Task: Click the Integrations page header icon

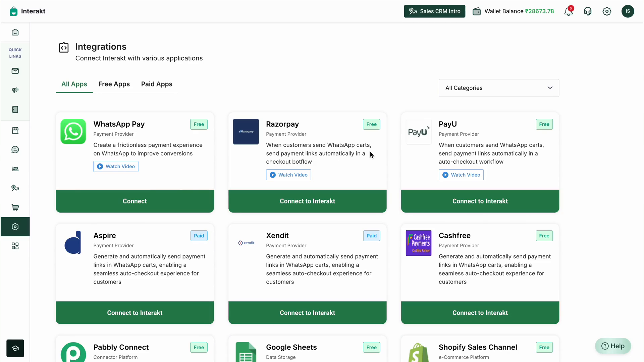Action: coord(64,48)
